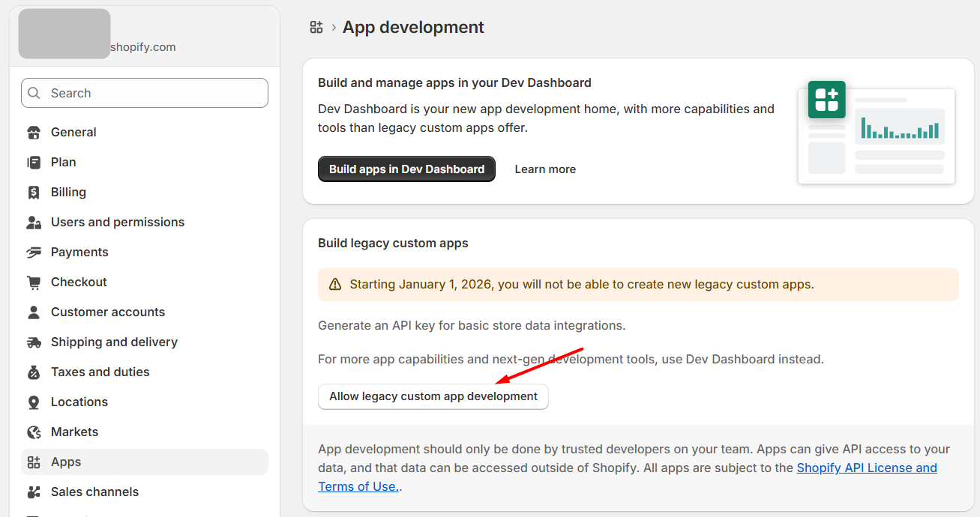
Task: Click the Locations pin icon
Action: click(x=34, y=402)
